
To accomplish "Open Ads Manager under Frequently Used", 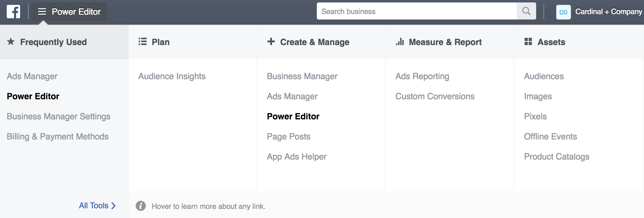I will pos(32,76).
